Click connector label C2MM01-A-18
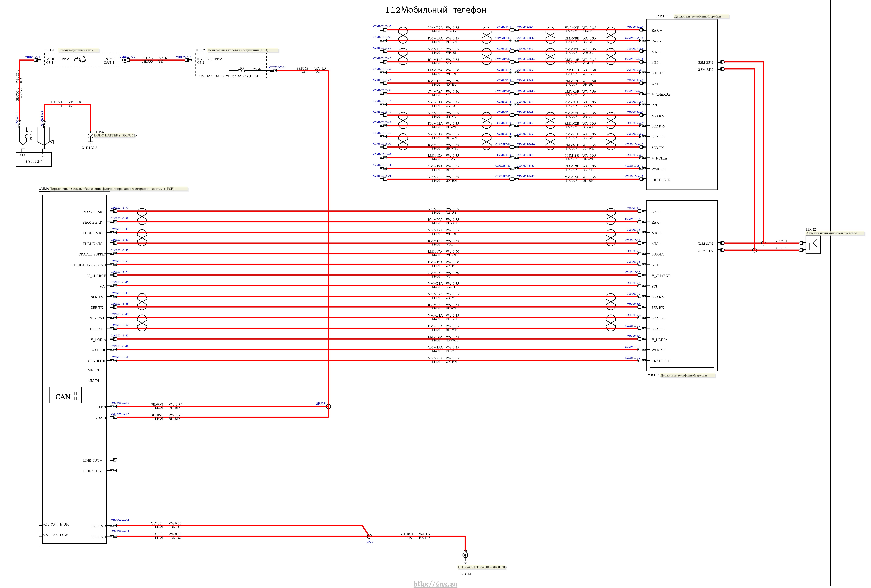The height and width of the screenshot is (588, 871). click(120, 403)
